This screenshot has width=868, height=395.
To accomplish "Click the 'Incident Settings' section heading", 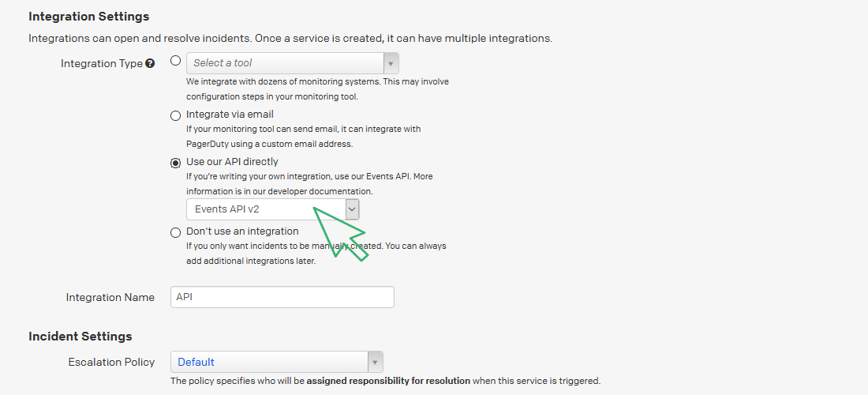I will 80,337.
